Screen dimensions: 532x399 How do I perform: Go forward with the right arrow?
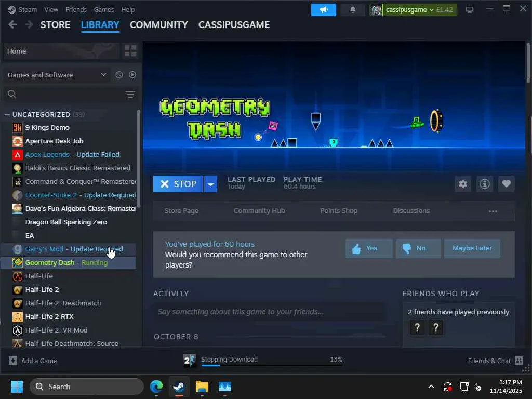pyautogui.click(x=29, y=25)
